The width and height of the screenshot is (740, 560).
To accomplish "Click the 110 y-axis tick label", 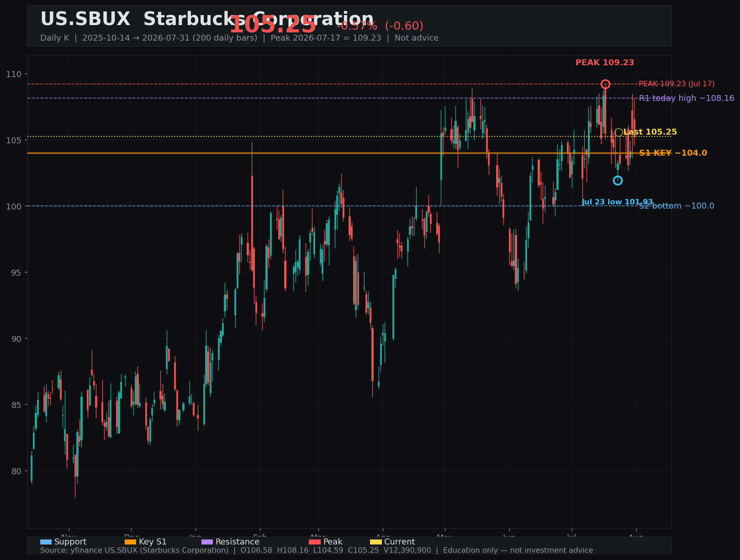I will tap(13, 74).
